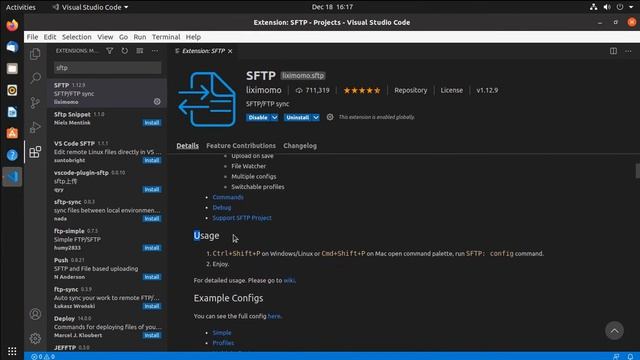Open the View menu

(x=105, y=37)
